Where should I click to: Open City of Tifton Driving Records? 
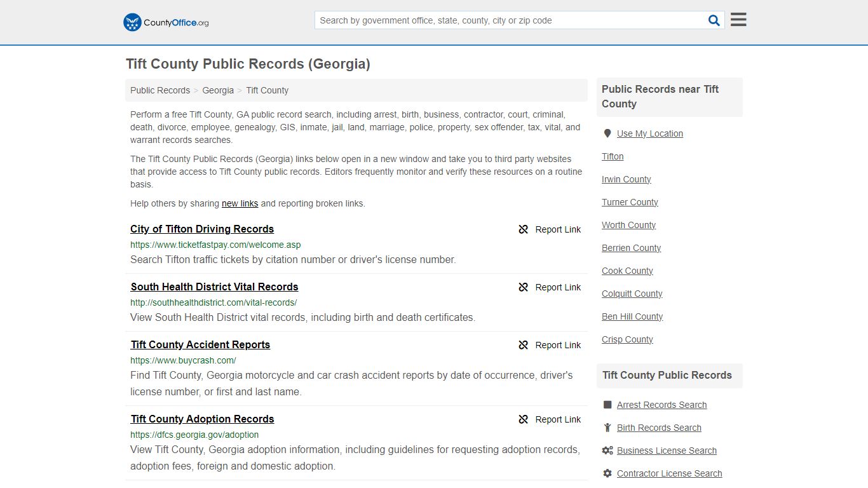202,229
